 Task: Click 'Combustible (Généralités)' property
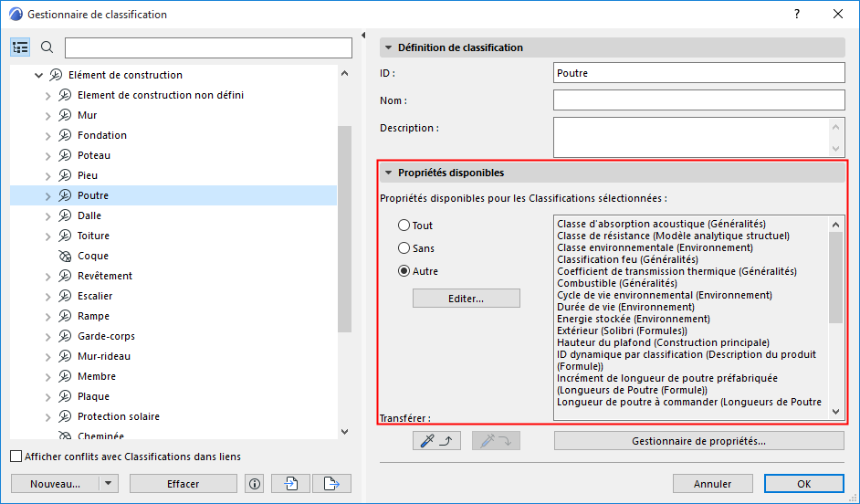[617, 283]
